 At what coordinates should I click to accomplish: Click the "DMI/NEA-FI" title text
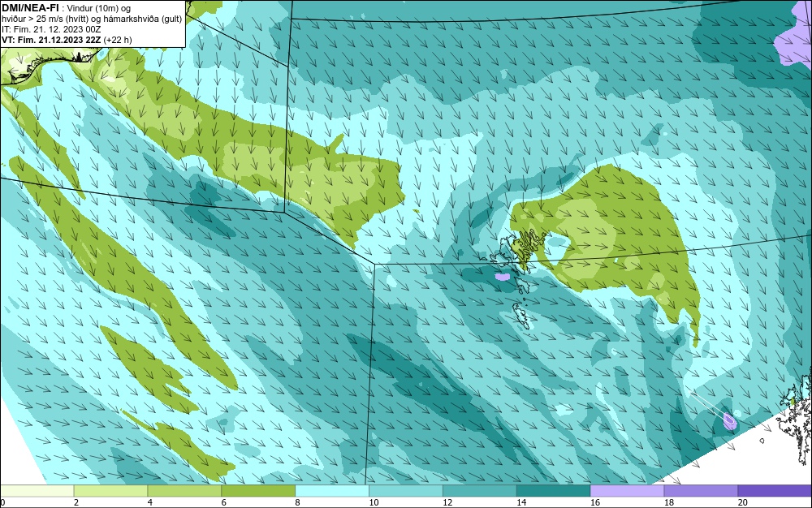[x=30, y=7]
